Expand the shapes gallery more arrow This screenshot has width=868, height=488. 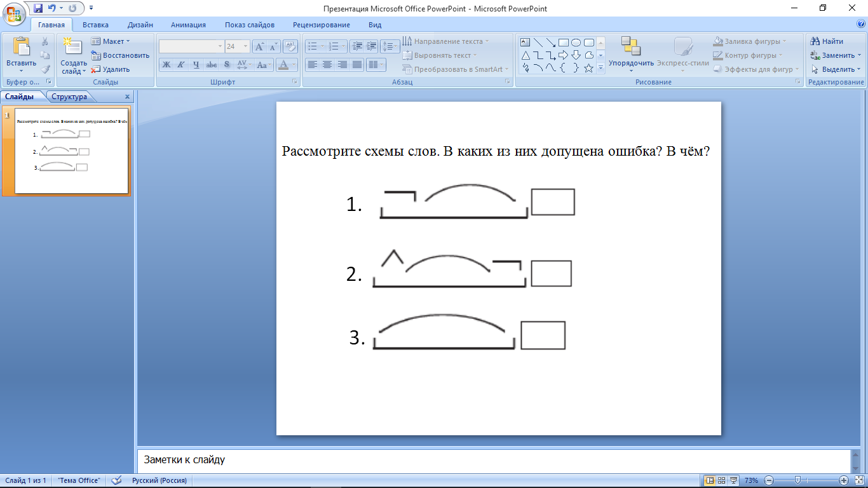pyautogui.click(x=600, y=68)
